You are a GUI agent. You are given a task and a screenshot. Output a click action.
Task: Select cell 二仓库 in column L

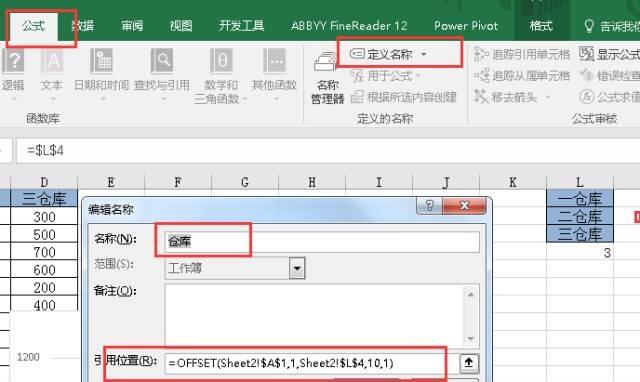tap(580, 216)
